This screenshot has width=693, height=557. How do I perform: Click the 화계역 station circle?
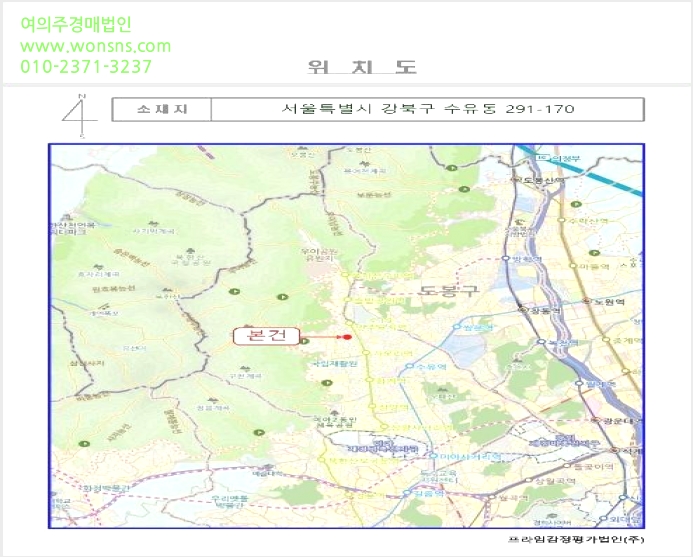[x=369, y=380]
